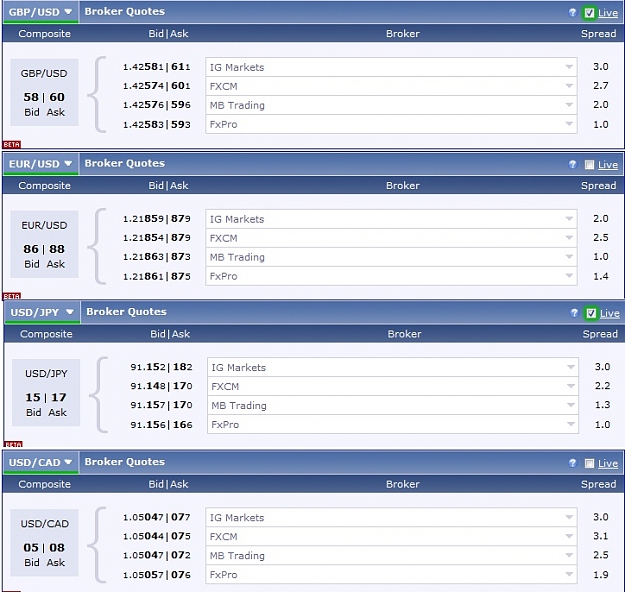
Task: Expand MB Trading broker dropdown in USD/JPY panel
Action: [x=393, y=405]
